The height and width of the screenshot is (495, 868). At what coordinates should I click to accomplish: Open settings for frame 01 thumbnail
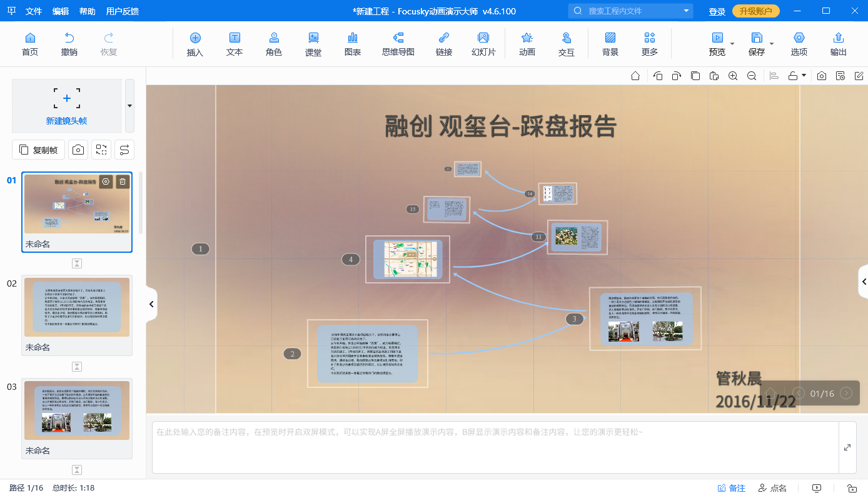pyautogui.click(x=106, y=181)
